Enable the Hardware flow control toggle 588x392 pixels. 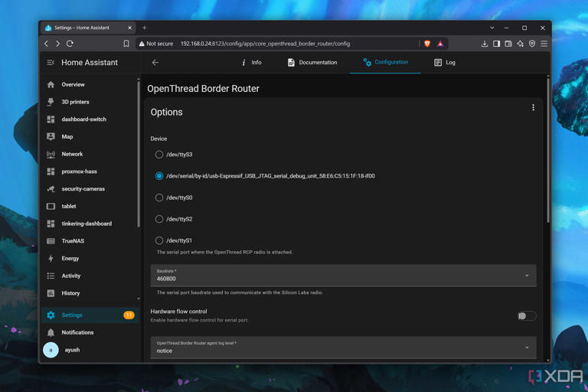(x=527, y=316)
